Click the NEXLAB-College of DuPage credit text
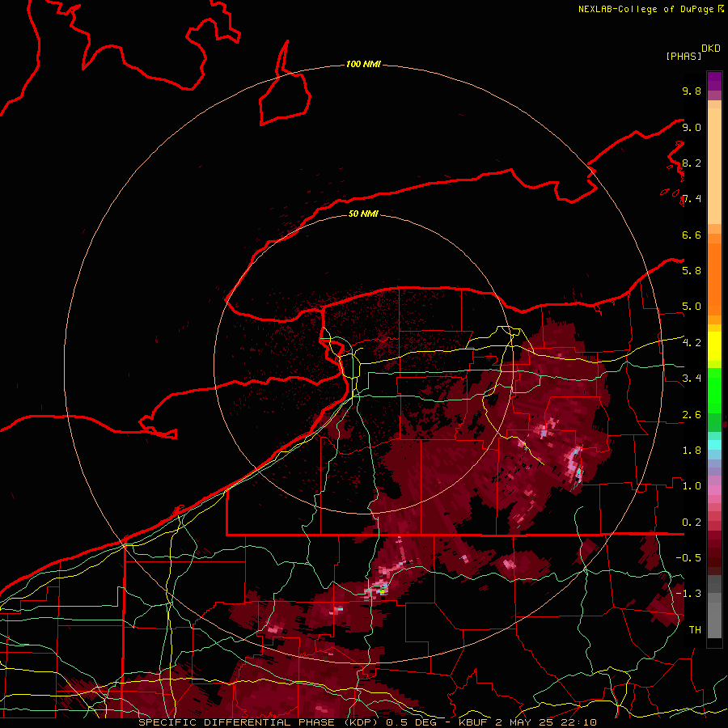 coord(645,9)
